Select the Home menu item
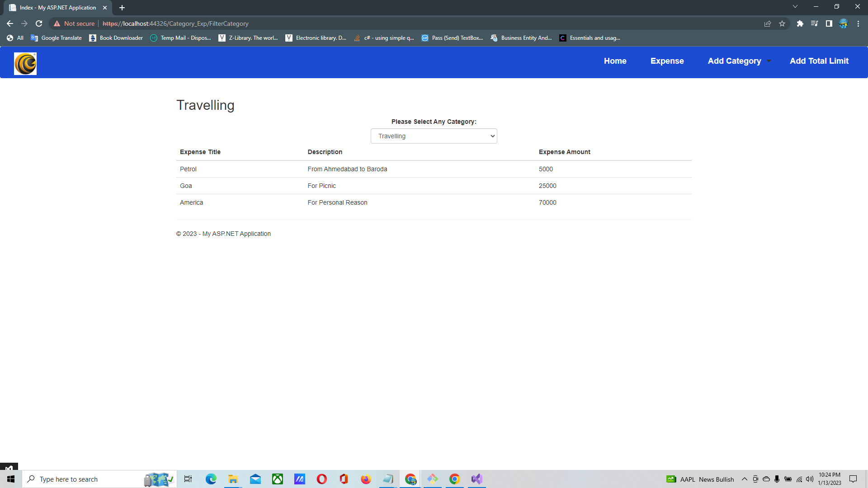This screenshot has width=868, height=488. tap(615, 61)
